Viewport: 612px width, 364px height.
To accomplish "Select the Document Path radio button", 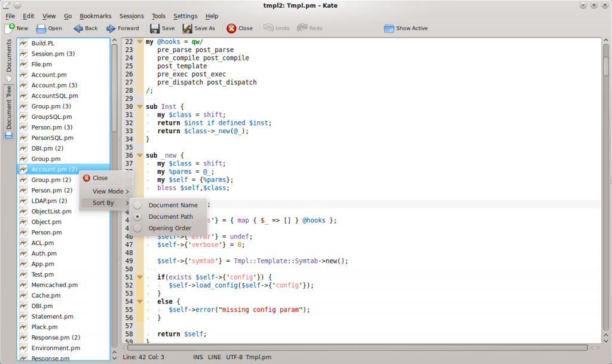I will click(x=137, y=216).
